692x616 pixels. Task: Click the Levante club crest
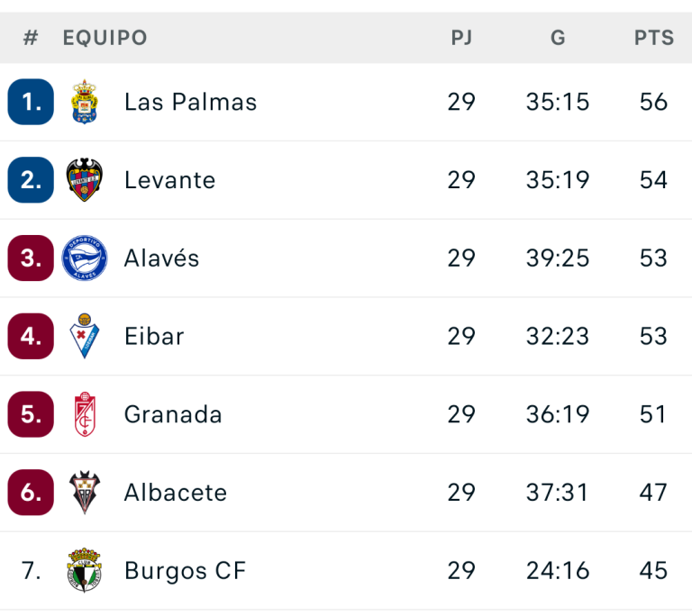pos(85,179)
